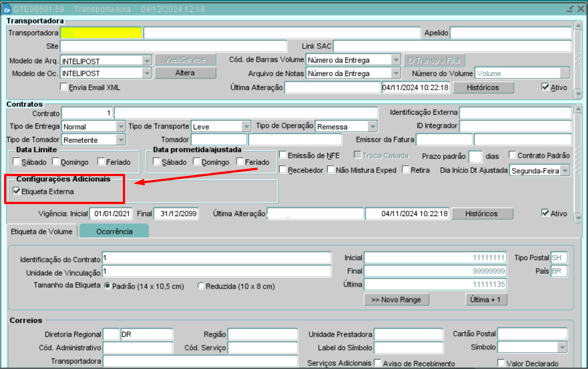588x369 pixels.
Task: Click the application icon in the title bar
Action: point(7,9)
